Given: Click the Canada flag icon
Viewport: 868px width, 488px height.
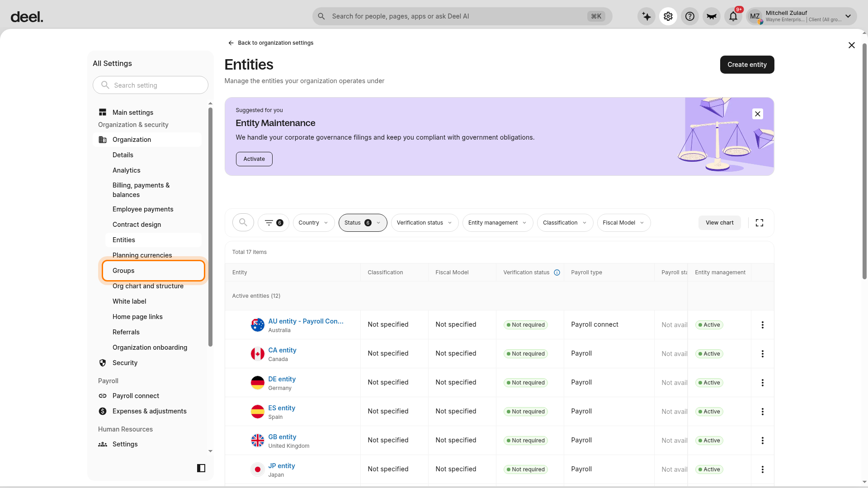Looking at the screenshot, I should (258, 354).
